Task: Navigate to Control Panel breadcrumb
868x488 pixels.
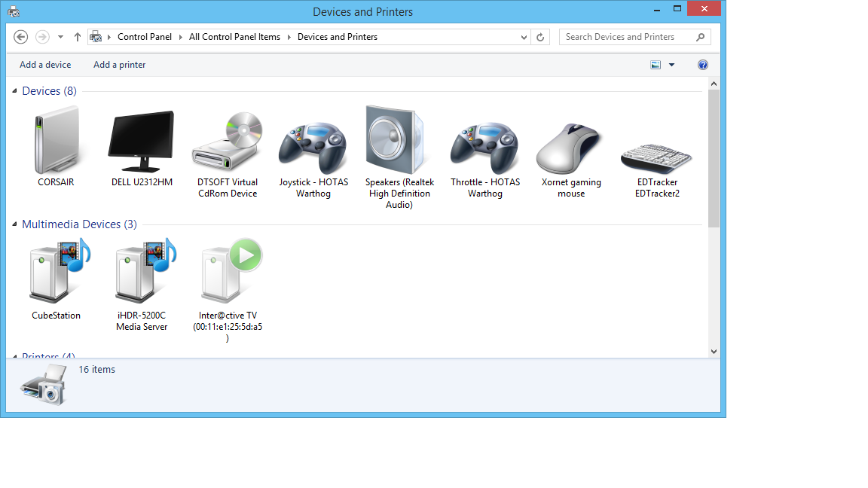Action: tap(145, 37)
